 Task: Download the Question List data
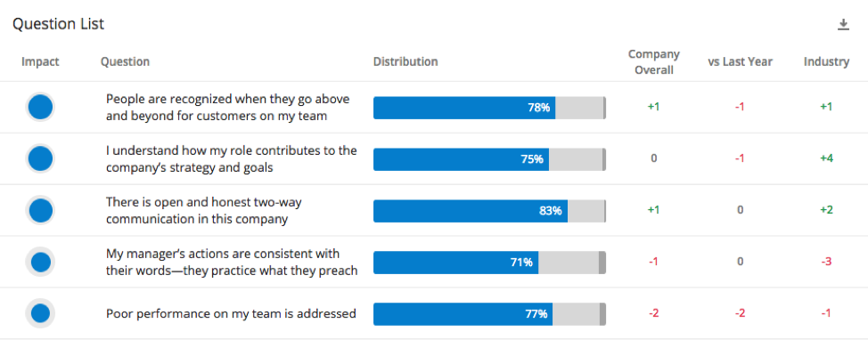point(843,24)
